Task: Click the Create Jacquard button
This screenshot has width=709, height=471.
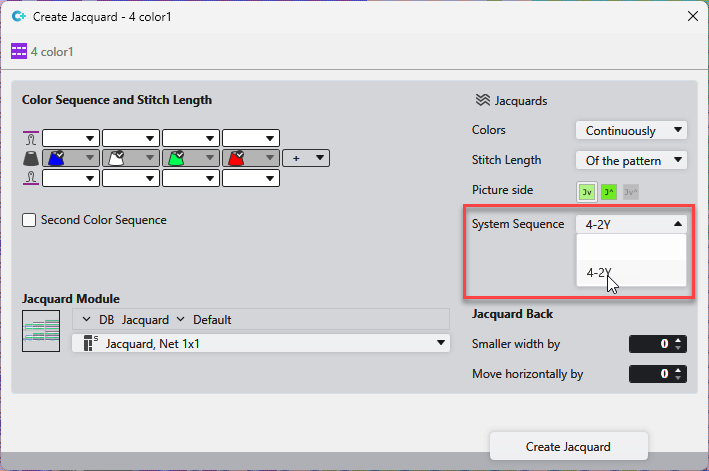Action: [x=568, y=446]
